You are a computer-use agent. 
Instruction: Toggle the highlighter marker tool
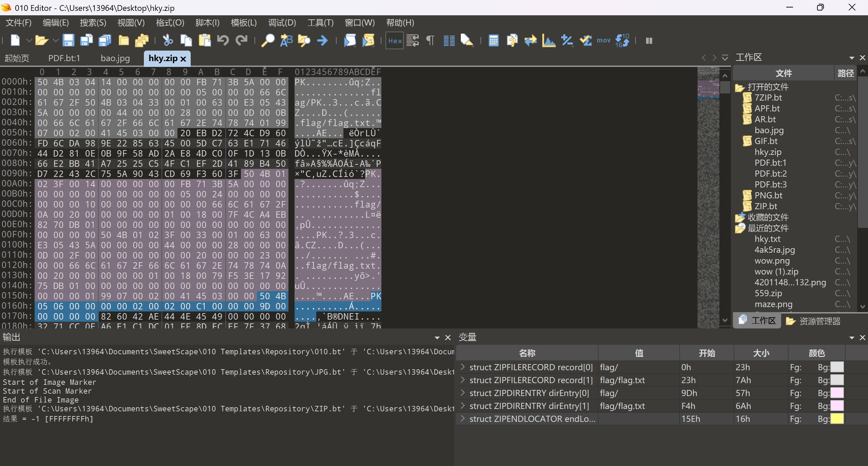467,40
